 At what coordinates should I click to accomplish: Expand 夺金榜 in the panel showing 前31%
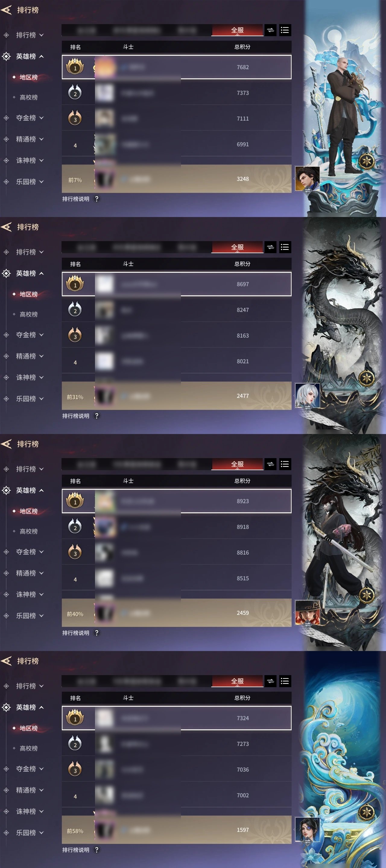[x=30, y=335]
